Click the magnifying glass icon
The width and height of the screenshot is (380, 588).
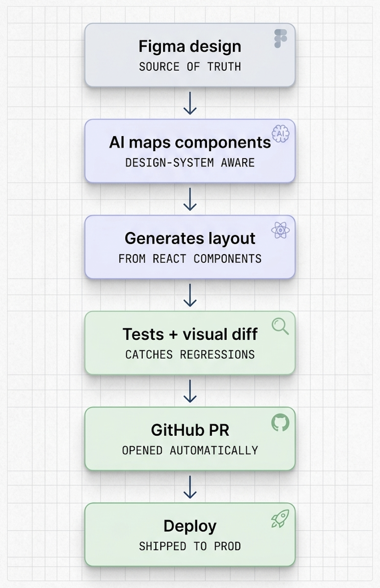pyautogui.click(x=280, y=326)
